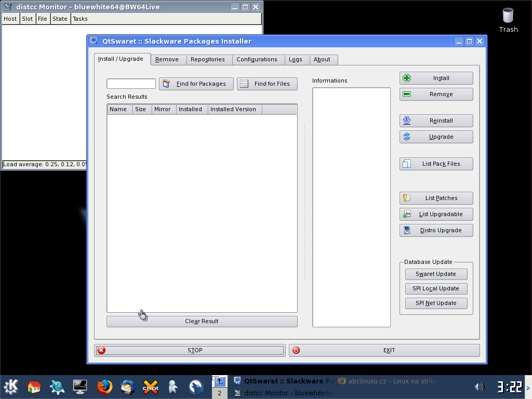Click the Find for Files button

click(267, 84)
